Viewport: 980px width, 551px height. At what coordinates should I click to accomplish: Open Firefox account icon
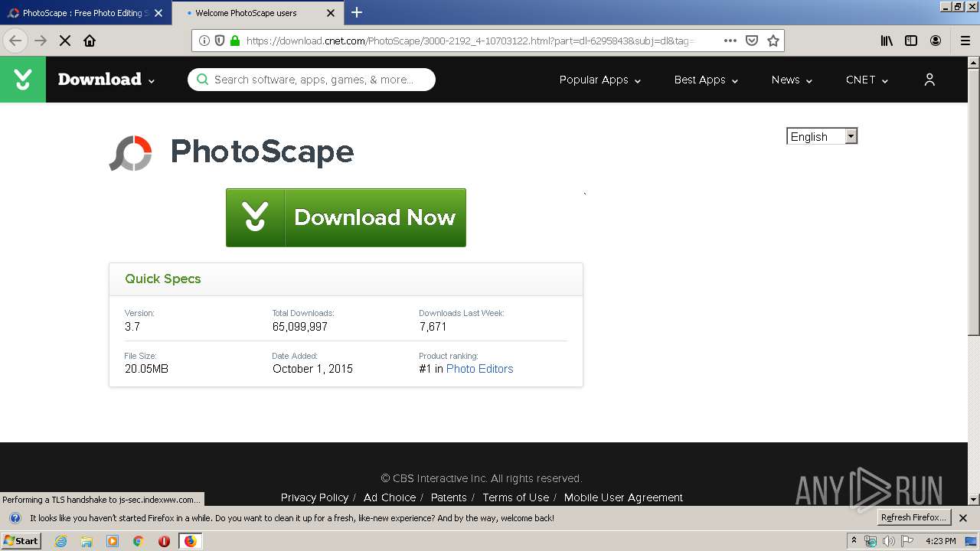pyautogui.click(x=936, y=41)
